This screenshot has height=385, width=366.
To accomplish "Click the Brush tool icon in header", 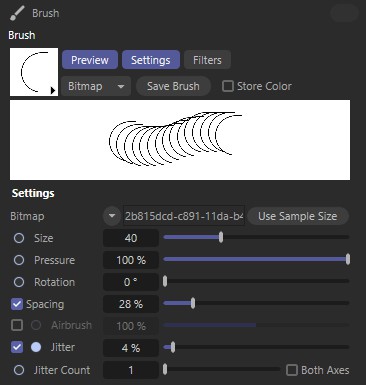I will pos(17,13).
